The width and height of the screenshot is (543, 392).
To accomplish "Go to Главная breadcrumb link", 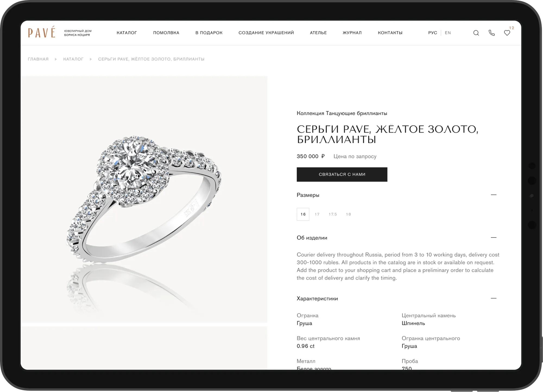I will (x=38, y=59).
